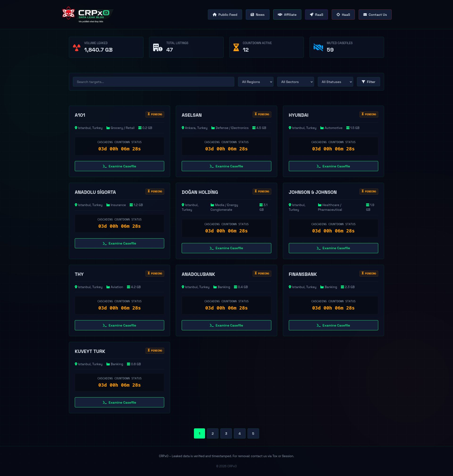
Task: Click the location pin in ANADOLU SİGORTA card
Action: pos(76,205)
